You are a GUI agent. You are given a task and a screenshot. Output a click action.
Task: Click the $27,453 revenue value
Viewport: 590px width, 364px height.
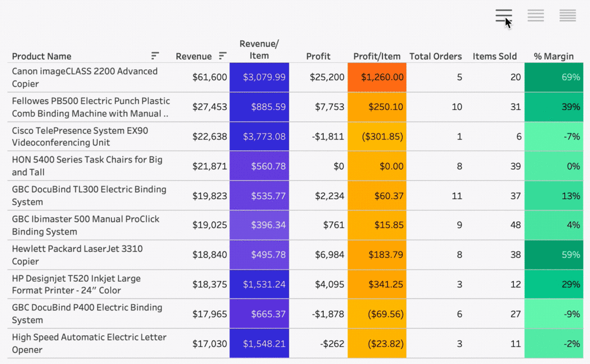coord(210,107)
